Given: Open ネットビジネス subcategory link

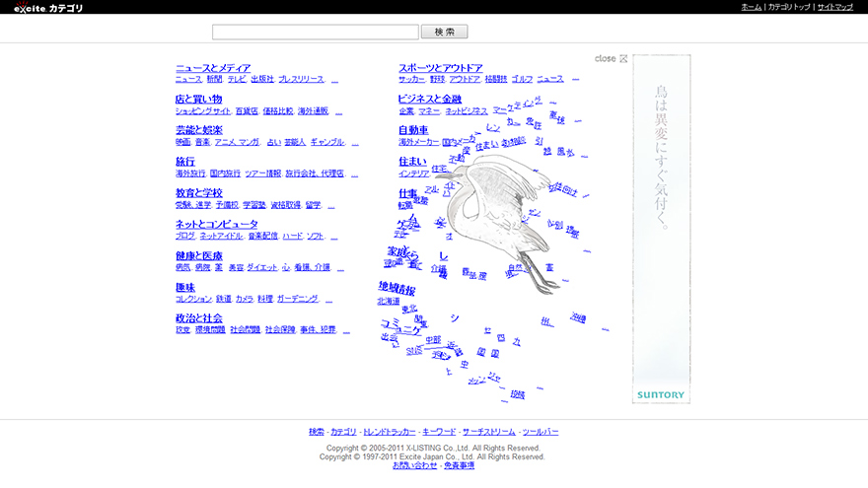Looking at the screenshot, I should pos(467,111).
